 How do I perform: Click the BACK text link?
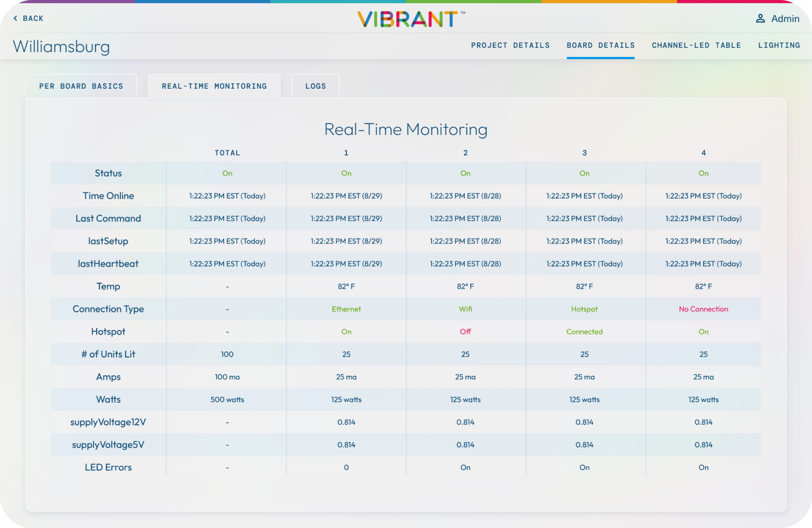(x=33, y=19)
